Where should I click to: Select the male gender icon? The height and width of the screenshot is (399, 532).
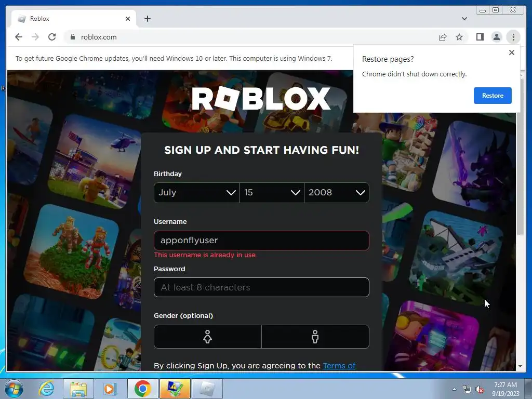315,337
